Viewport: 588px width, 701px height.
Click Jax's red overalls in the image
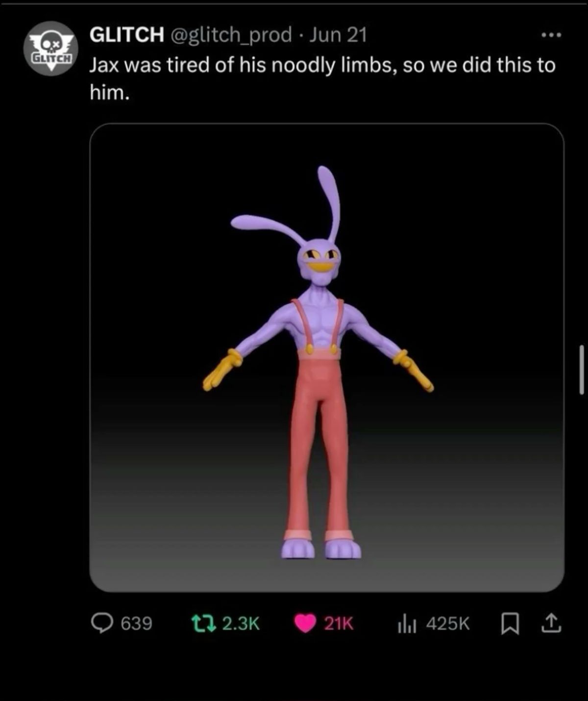point(319,441)
